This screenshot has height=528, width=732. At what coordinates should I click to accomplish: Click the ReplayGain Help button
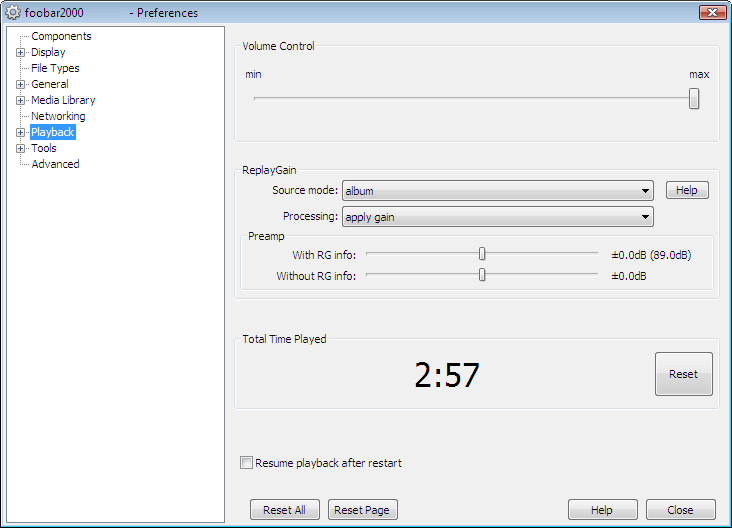[687, 190]
